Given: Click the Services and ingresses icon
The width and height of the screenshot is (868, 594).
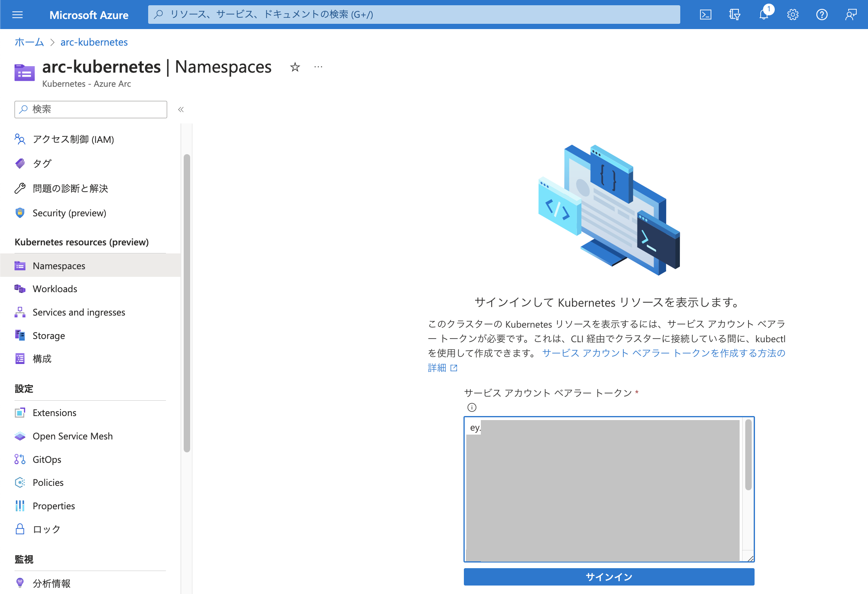Looking at the screenshot, I should pyautogui.click(x=20, y=312).
